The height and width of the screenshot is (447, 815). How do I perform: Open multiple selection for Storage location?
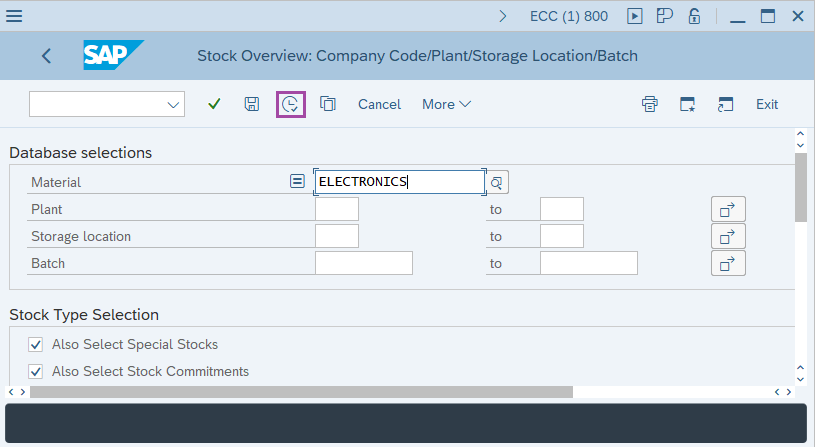728,237
